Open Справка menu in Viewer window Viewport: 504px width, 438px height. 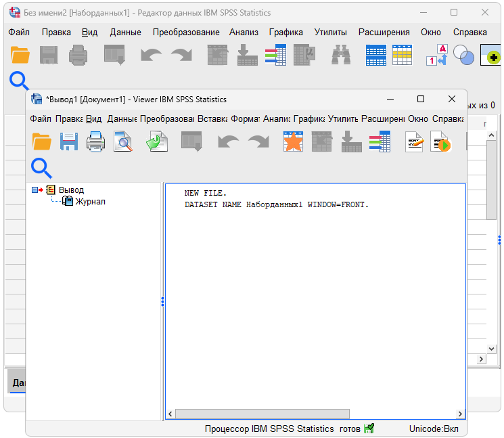point(448,119)
